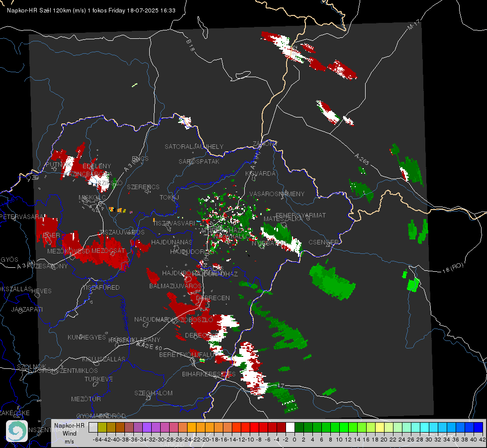Click the SZERENCS label
487x448 pixels.
[143, 187]
